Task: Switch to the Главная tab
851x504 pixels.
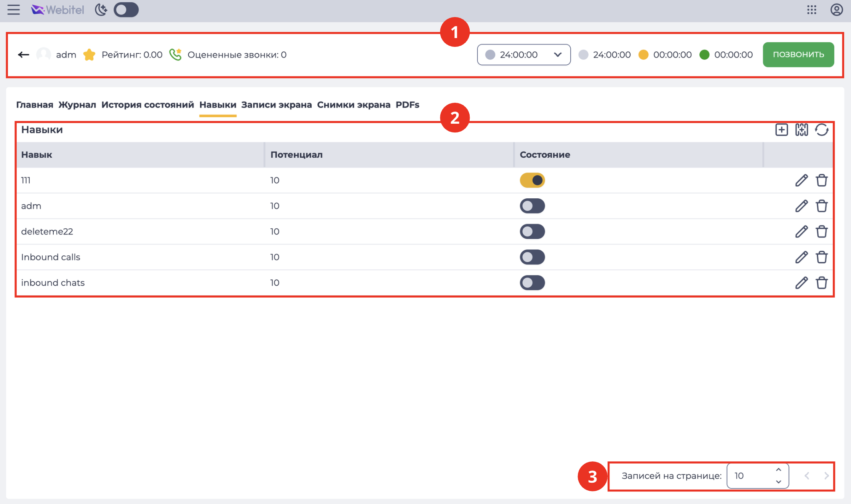Action: [x=35, y=105]
